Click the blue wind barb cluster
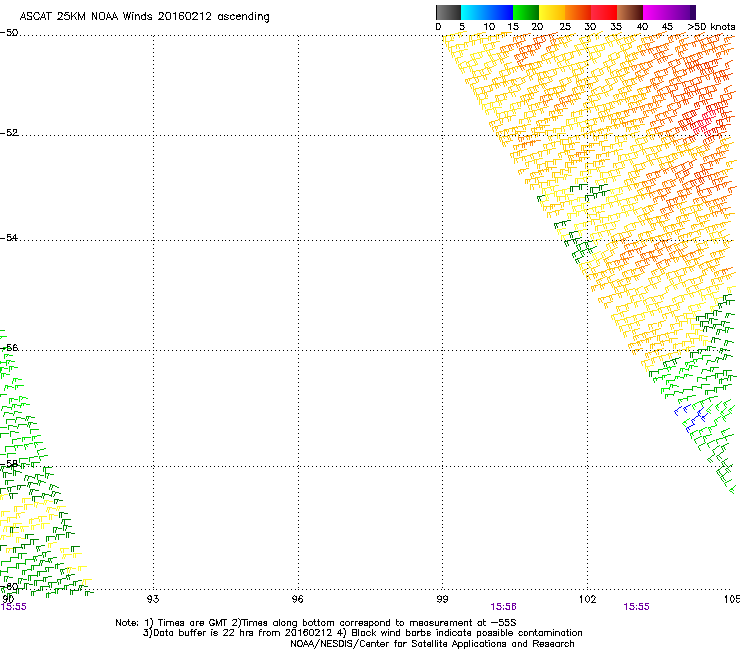 [x=691, y=416]
